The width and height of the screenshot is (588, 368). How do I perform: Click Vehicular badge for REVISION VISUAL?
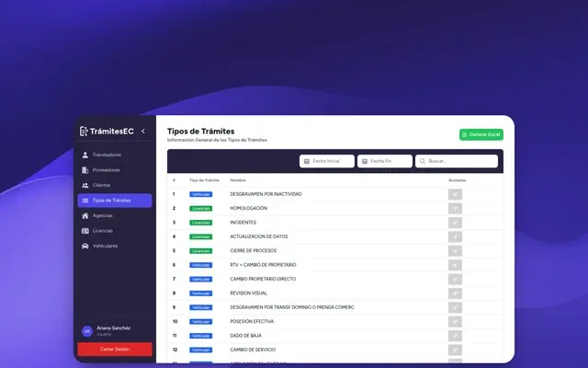tap(200, 293)
